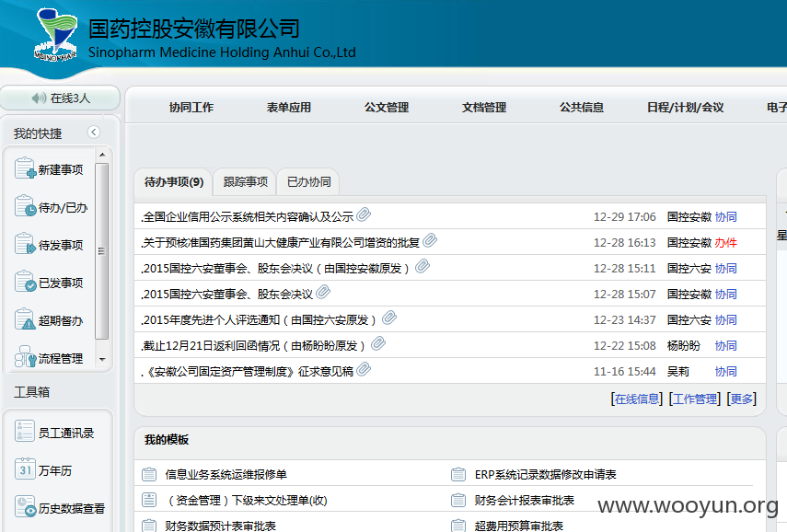Click attachment paperclip for 全国企业信用公示系统 item

coord(364,214)
